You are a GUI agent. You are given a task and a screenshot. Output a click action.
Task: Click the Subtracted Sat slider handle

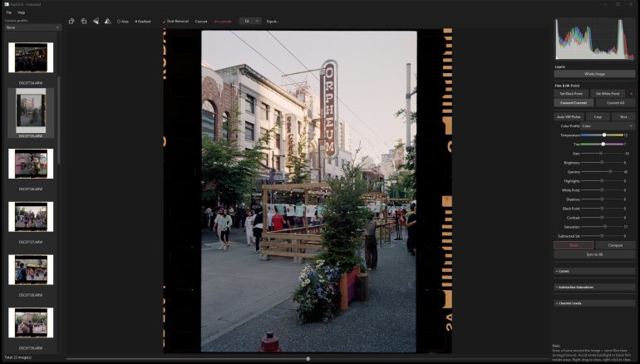tap(602, 236)
